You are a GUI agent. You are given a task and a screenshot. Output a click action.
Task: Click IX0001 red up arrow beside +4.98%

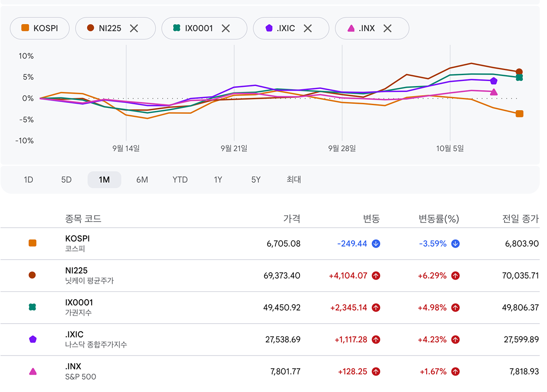[455, 308]
